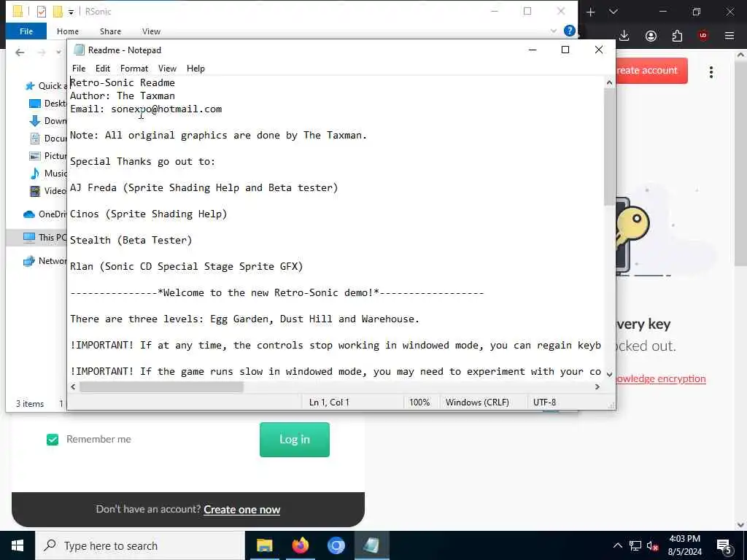Viewport: 747px width, 560px height.
Task: Show hidden system tray icons
Action: tap(617, 545)
